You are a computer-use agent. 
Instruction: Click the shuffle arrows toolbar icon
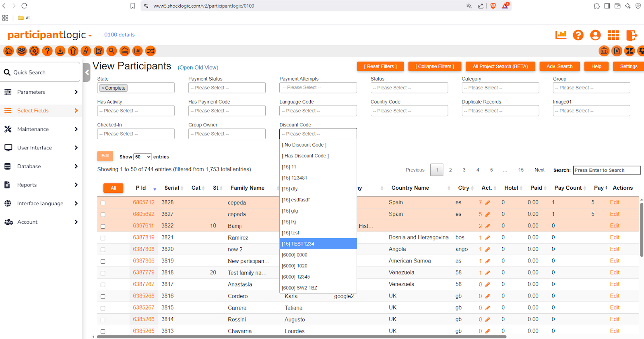tap(151, 51)
